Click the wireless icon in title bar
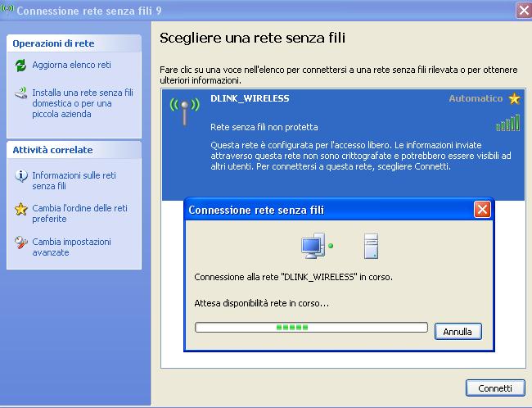This screenshot has height=408, width=532. point(7,8)
